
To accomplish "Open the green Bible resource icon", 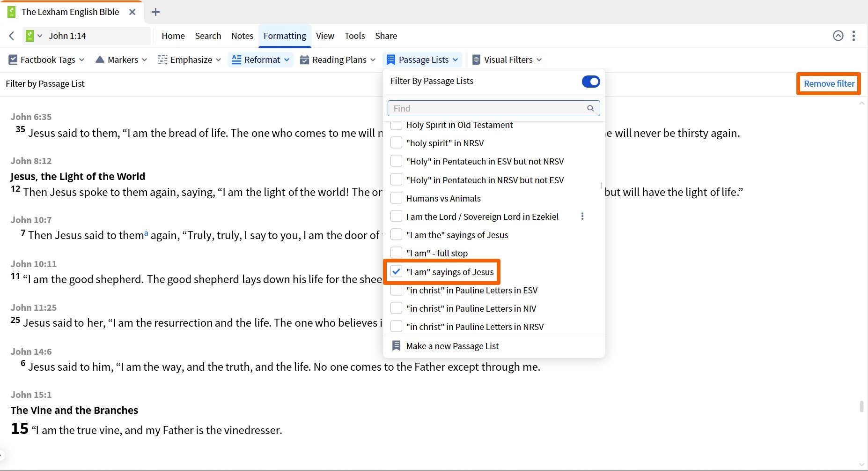I will [30, 36].
